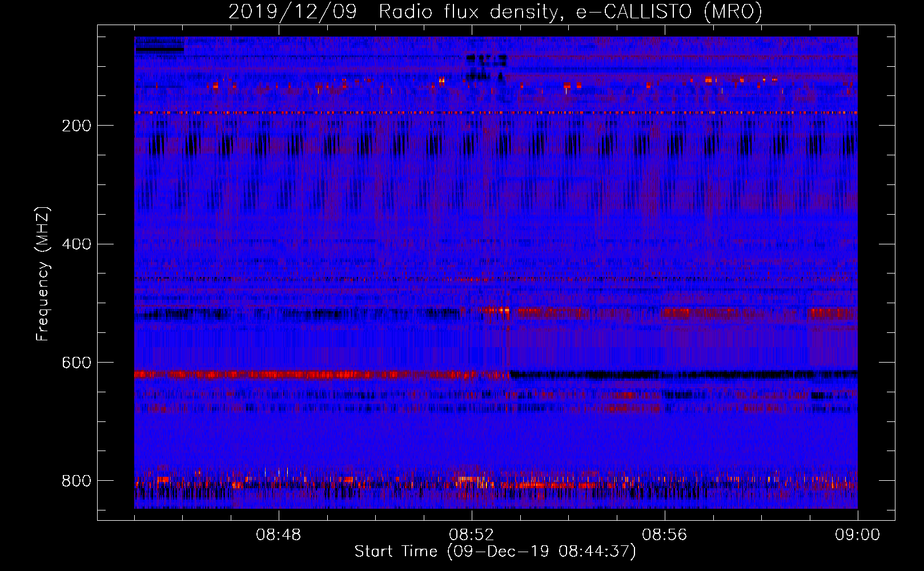Click the 08:52 time tick label
The image size is (924, 571).
(x=472, y=535)
